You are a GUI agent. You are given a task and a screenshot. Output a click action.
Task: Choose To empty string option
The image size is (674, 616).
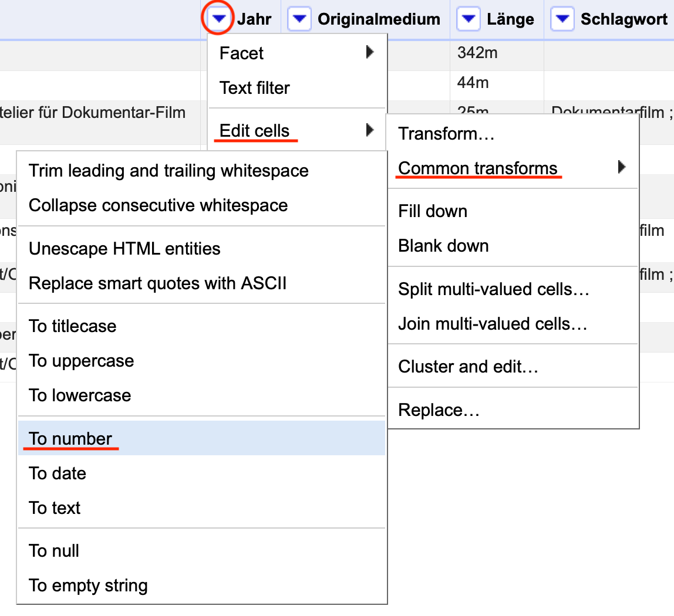(201, 585)
